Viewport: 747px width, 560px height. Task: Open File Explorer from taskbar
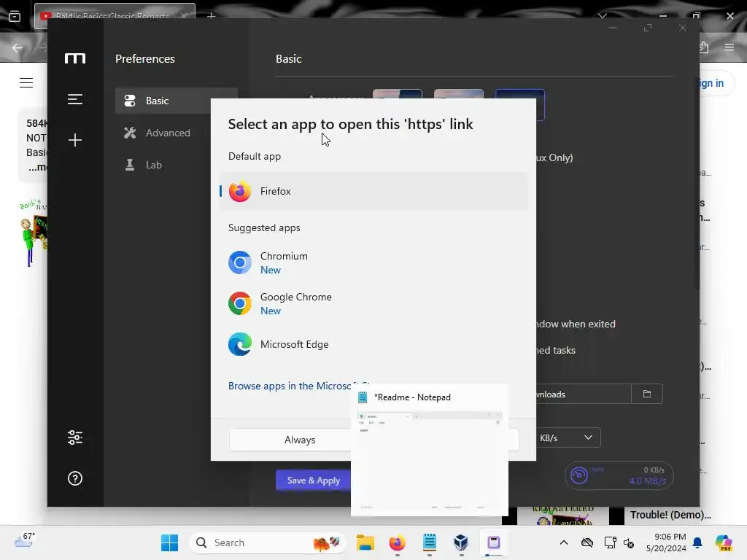[x=366, y=542]
